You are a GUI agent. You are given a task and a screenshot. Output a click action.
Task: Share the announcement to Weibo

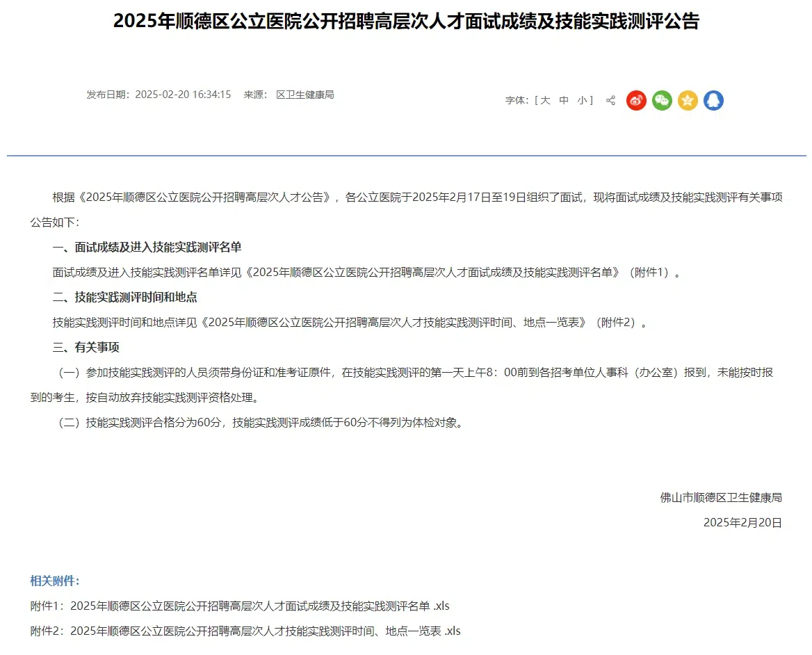(x=636, y=101)
